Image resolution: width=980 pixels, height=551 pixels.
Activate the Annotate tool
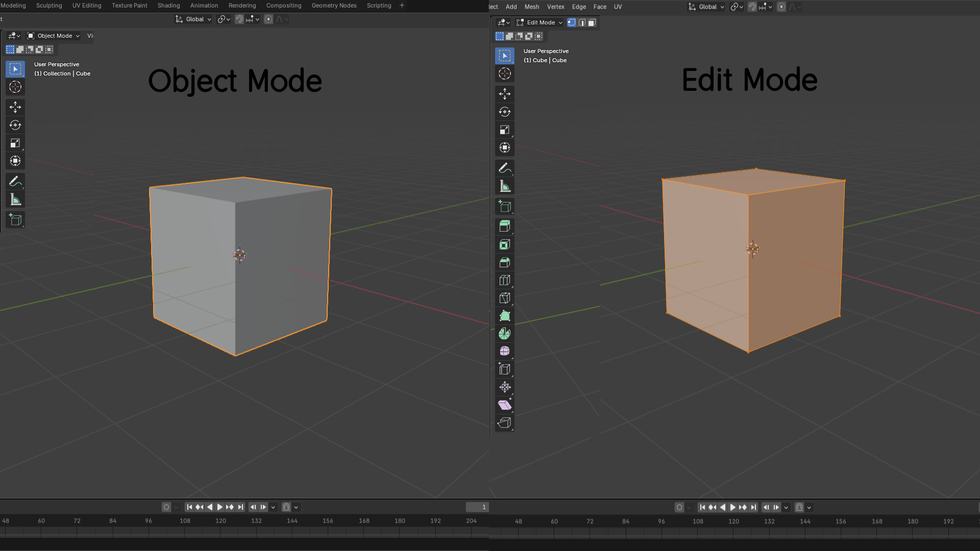click(x=15, y=181)
